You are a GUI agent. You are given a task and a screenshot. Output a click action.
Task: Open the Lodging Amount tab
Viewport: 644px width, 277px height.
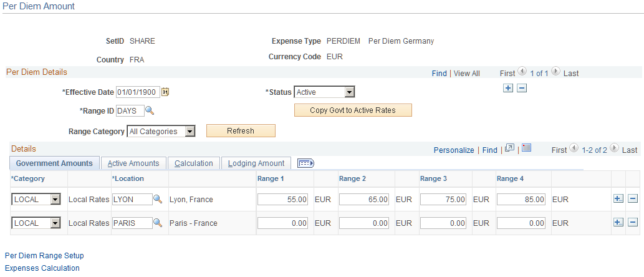pyautogui.click(x=256, y=163)
